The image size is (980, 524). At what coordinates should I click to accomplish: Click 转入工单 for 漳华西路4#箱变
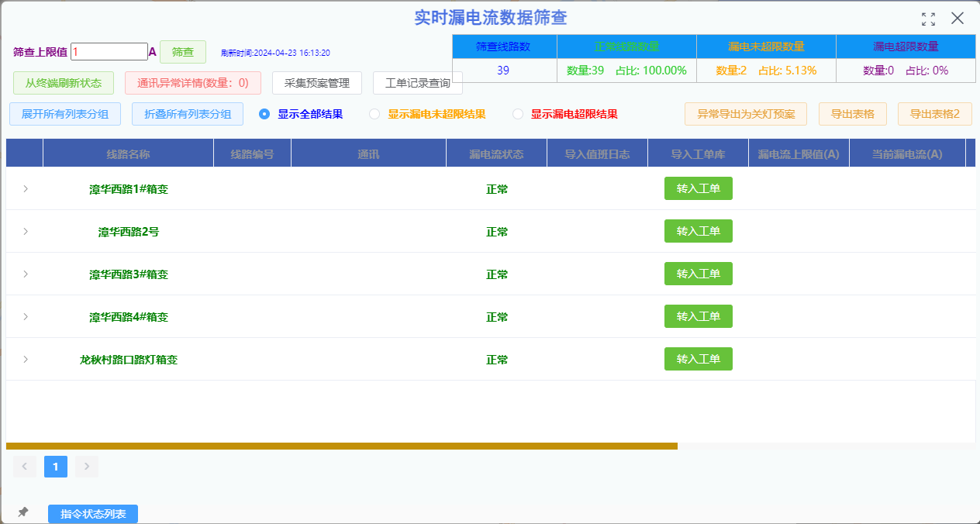tap(699, 316)
